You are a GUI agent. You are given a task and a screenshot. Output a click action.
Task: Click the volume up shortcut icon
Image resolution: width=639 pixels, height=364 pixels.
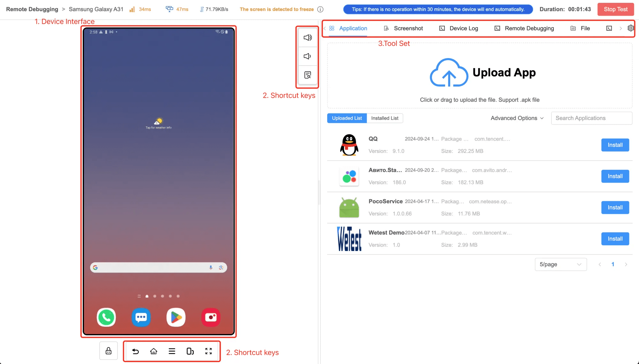(307, 38)
